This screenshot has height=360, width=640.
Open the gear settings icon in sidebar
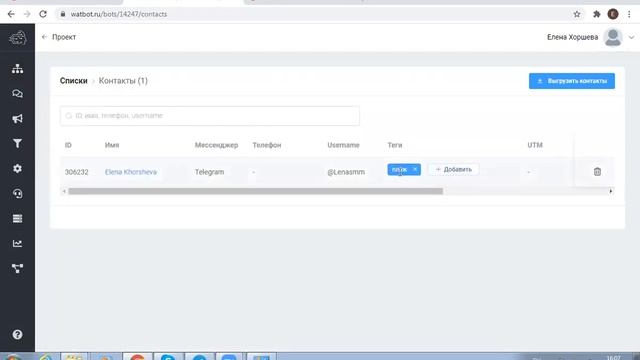pyautogui.click(x=17, y=168)
